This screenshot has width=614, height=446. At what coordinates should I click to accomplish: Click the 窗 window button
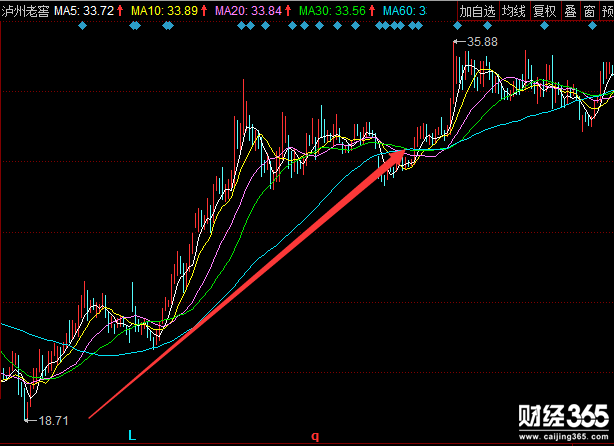(x=589, y=11)
